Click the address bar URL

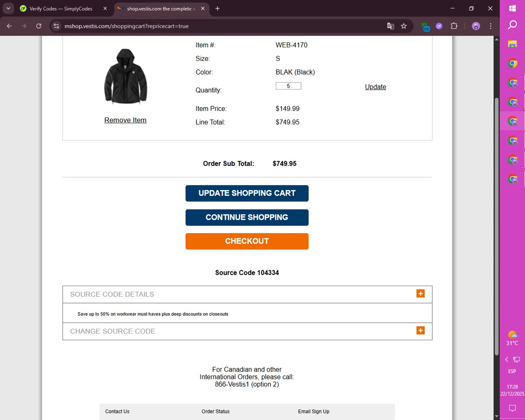[126, 26]
